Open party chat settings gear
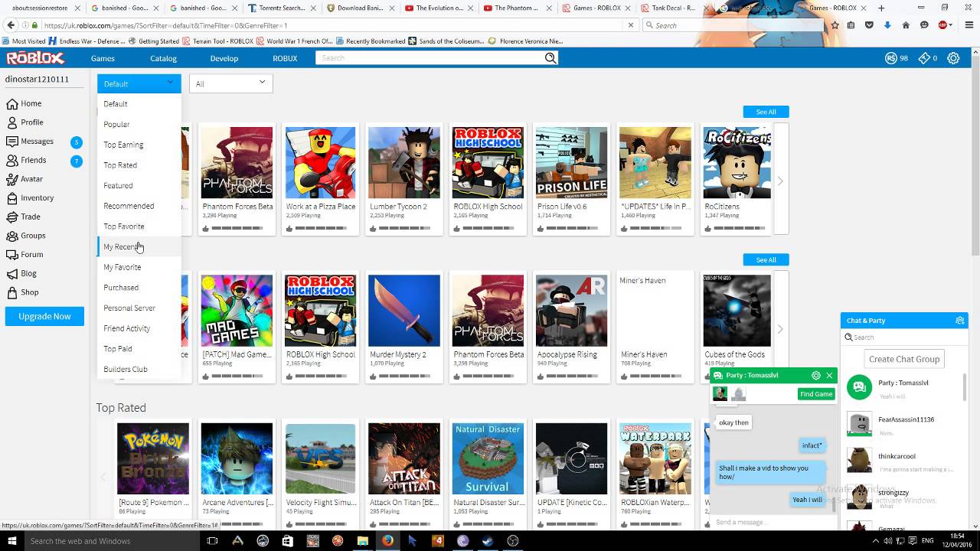This screenshot has width=980, height=551. [x=815, y=376]
